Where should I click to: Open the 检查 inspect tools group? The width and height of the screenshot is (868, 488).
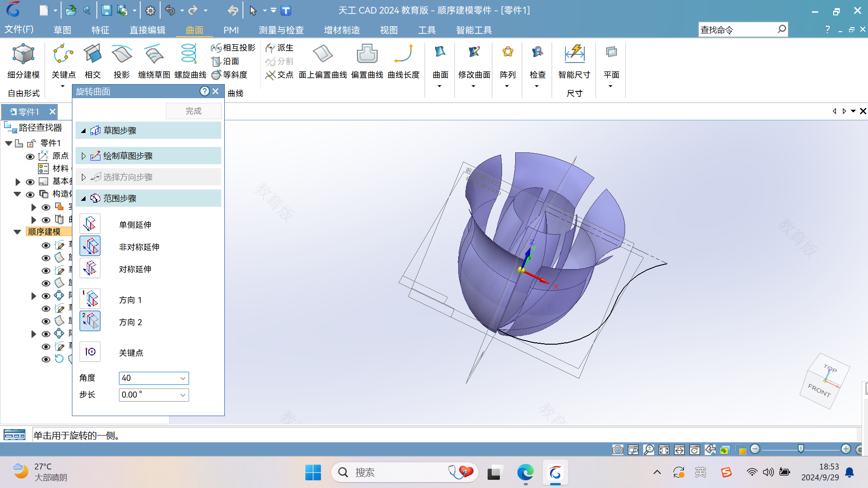[x=537, y=66]
